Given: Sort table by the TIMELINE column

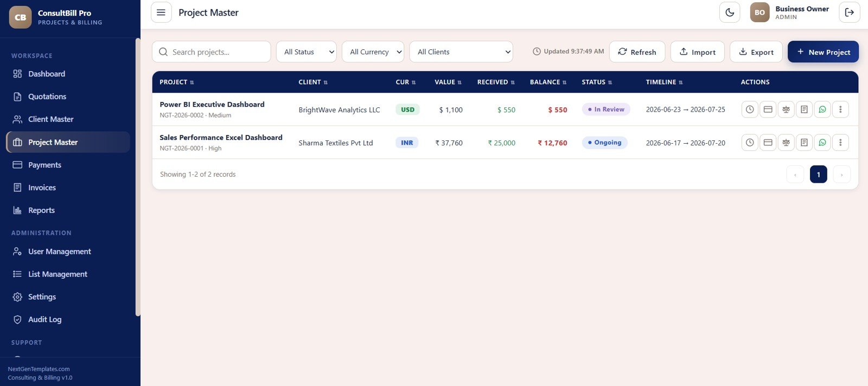Looking at the screenshot, I should tap(665, 82).
